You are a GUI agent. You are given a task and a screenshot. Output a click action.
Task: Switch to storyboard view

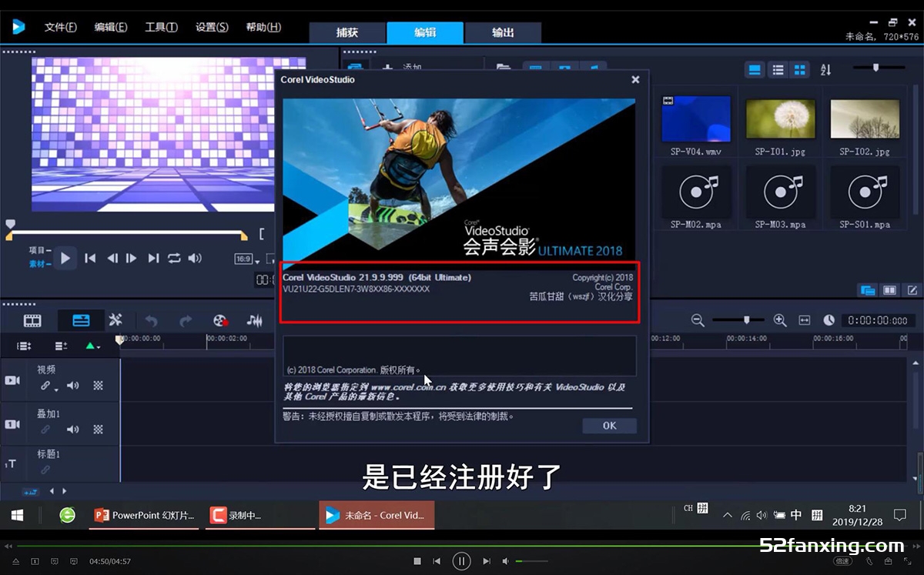pos(32,320)
